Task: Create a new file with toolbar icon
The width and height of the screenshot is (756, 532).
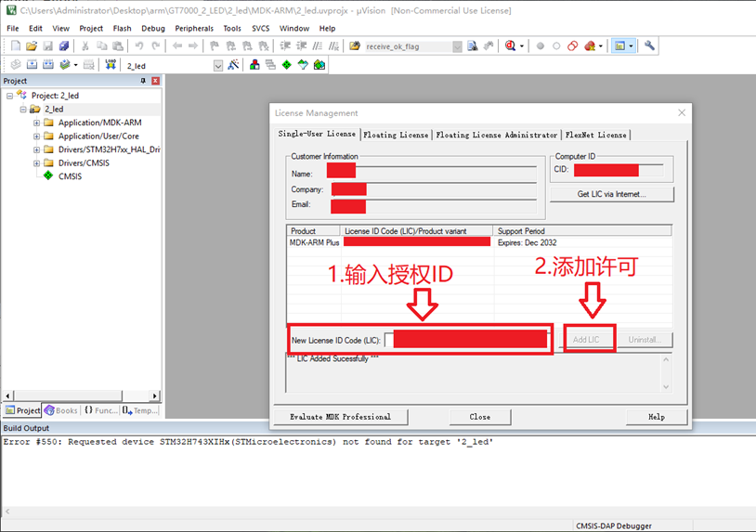Action: coord(16,46)
